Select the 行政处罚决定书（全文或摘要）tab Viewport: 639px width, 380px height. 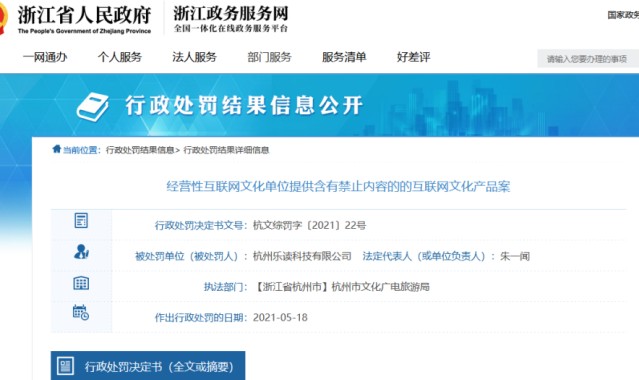[148, 366]
